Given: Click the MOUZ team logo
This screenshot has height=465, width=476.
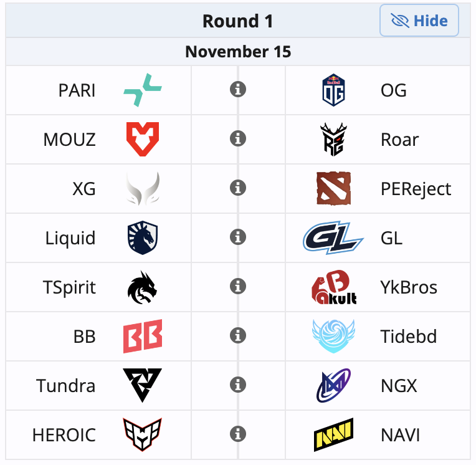Looking at the screenshot, I should (x=142, y=139).
